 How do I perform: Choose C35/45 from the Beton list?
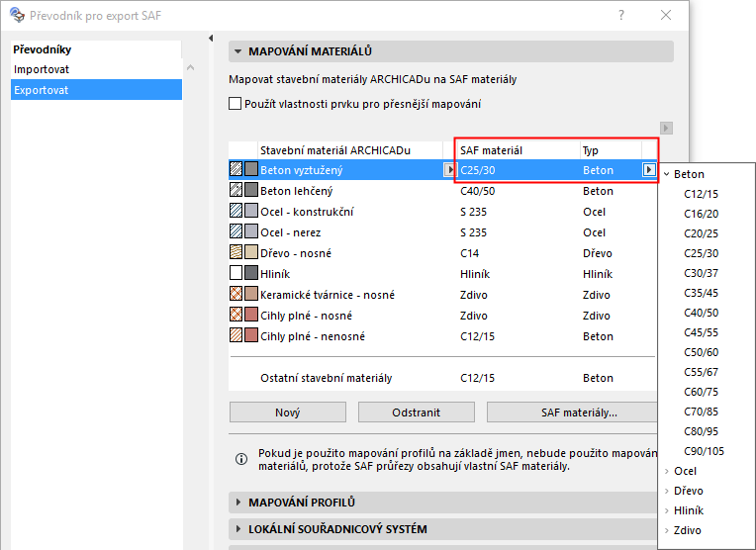tap(701, 293)
